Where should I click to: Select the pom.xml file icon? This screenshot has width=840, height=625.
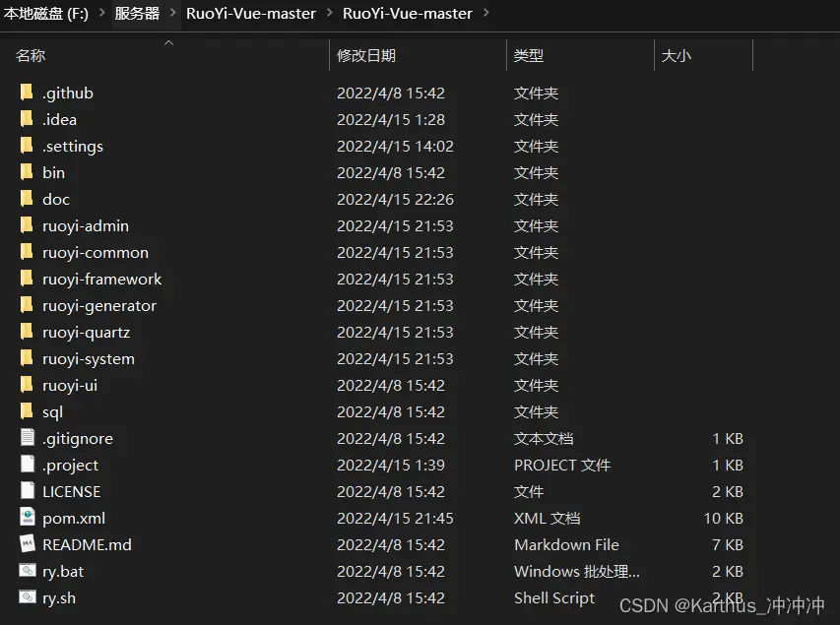pyautogui.click(x=27, y=518)
